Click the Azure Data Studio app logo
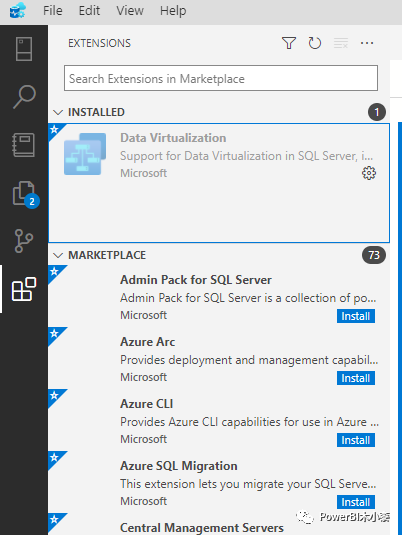This screenshot has height=535, width=402. (x=18, y=10)
